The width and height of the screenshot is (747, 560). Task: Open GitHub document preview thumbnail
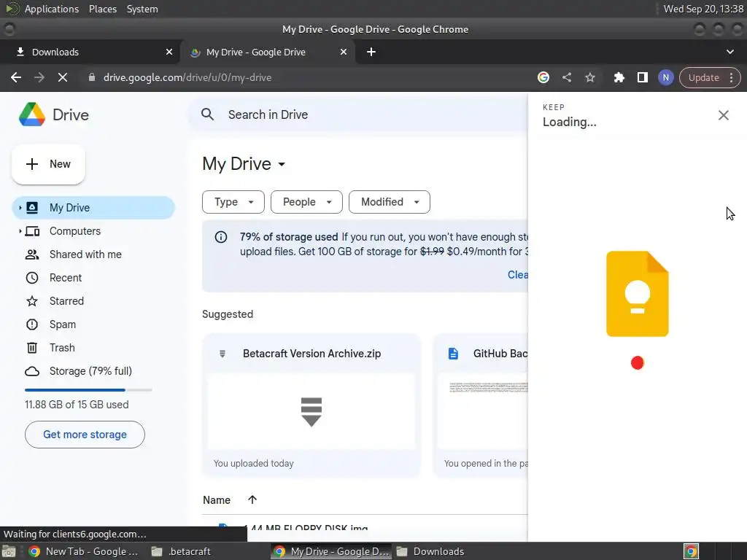483,411
